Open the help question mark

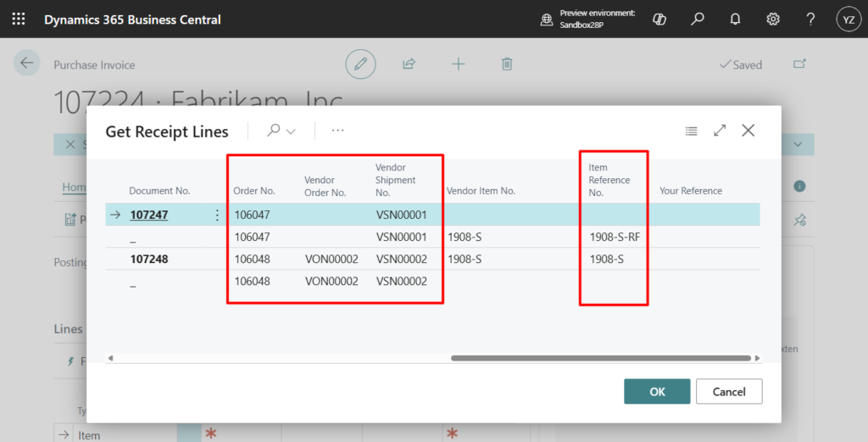(810, 19)
